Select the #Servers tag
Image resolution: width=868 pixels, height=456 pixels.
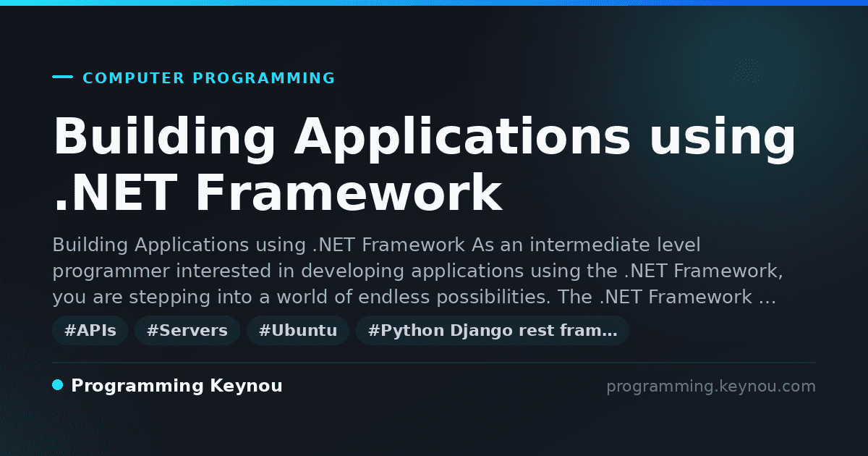point(187,331)
